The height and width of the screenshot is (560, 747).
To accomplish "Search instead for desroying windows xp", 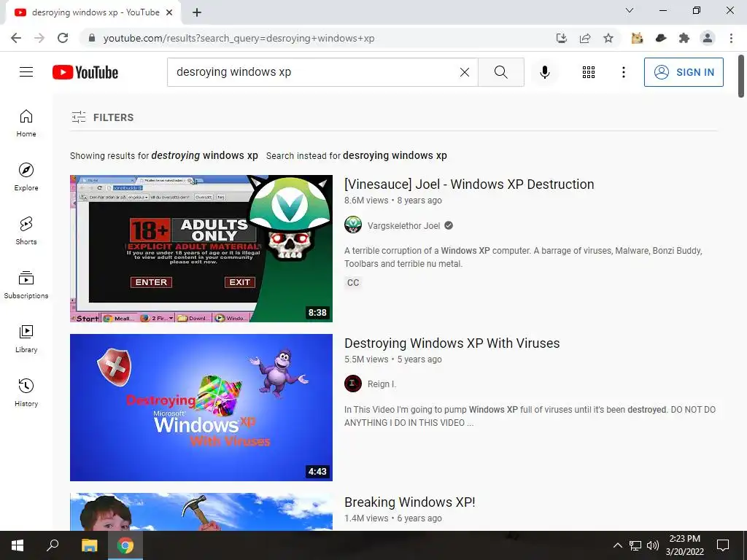I will pos(395,156).
